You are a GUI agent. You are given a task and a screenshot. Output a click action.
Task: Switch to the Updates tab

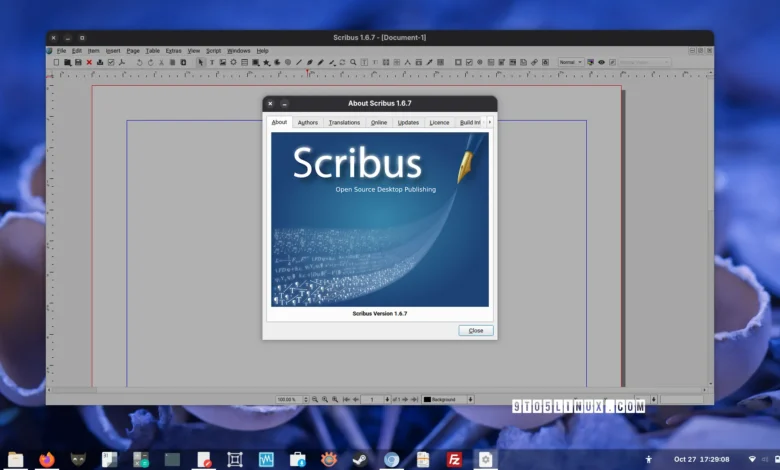click(x=408, y=122)
